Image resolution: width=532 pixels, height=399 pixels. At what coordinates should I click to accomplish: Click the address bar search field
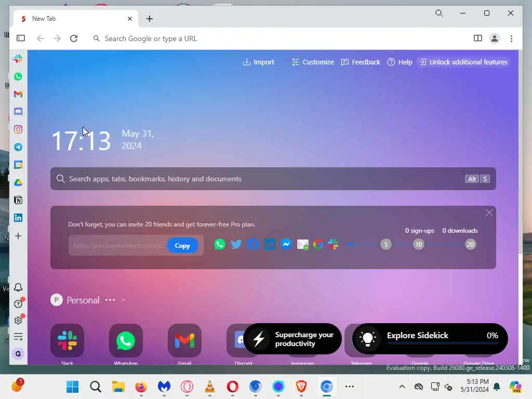coord(278,38)
